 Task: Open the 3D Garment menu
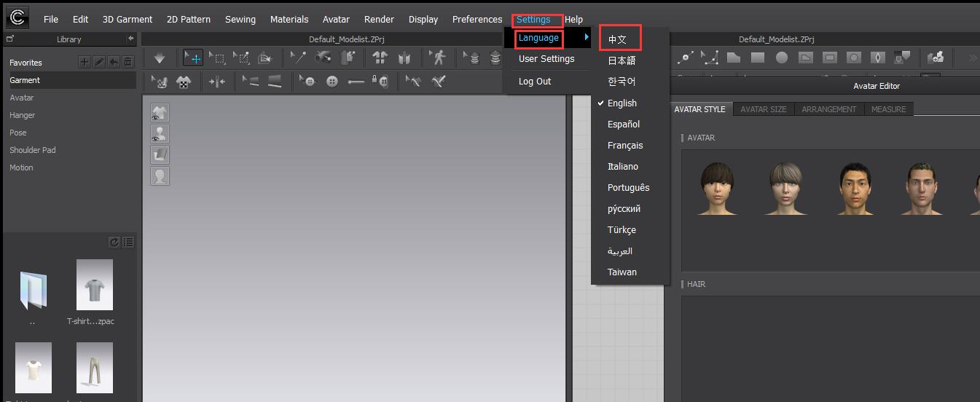(128, 20)
